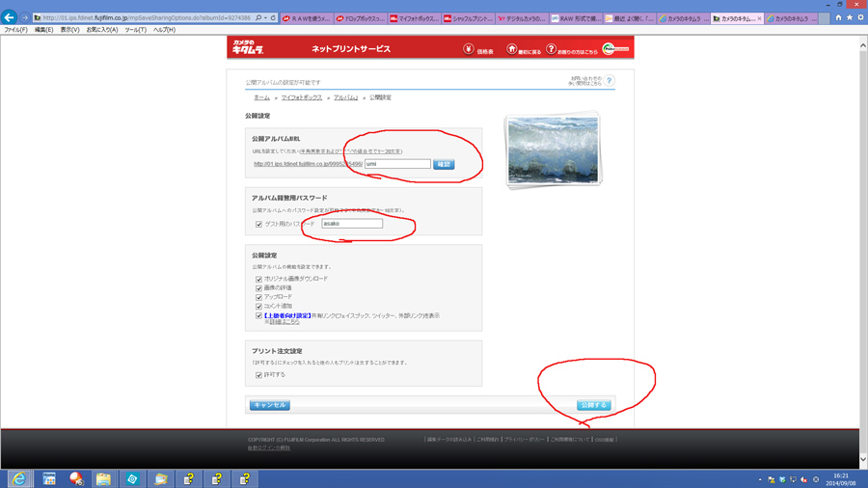The width and height of the screenshot is (868, 488).
Task: Click the 価格表 yen icon in header
Action: tap(469, 48)
